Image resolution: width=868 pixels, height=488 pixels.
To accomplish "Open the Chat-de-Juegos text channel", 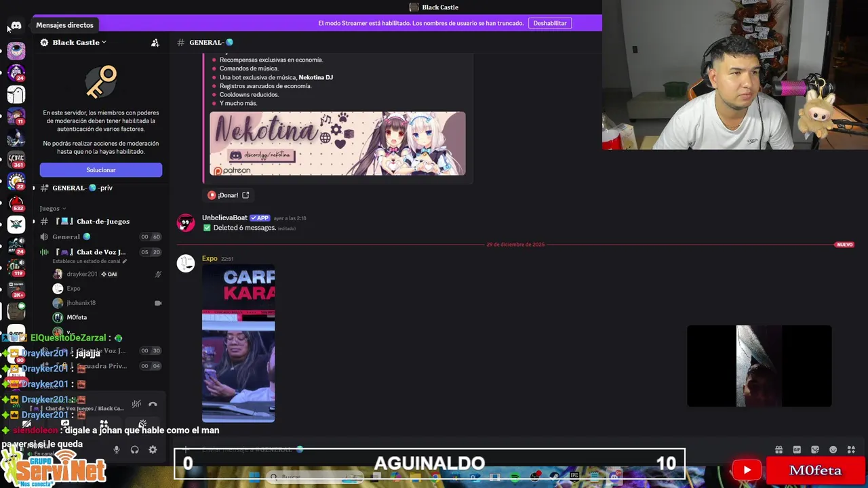I will coord(100,222).
